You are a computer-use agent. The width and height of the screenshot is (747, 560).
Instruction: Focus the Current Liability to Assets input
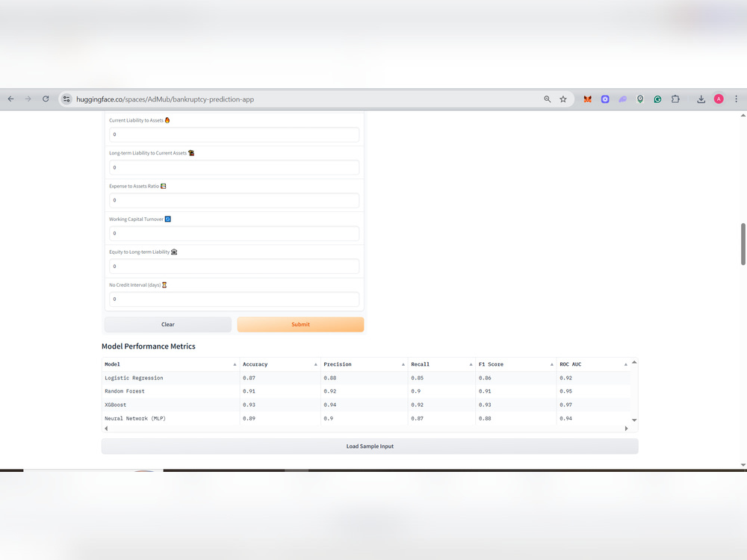(234, 134)
